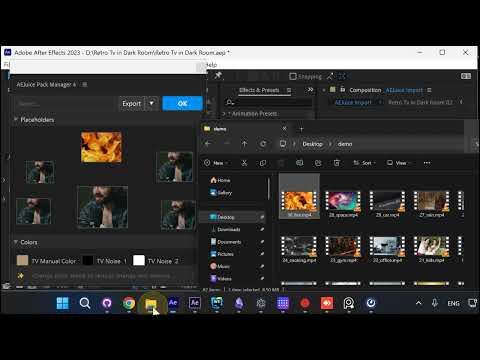
Task: Open the Downloads folder in sidebar
Action: [x=229, y=229]
